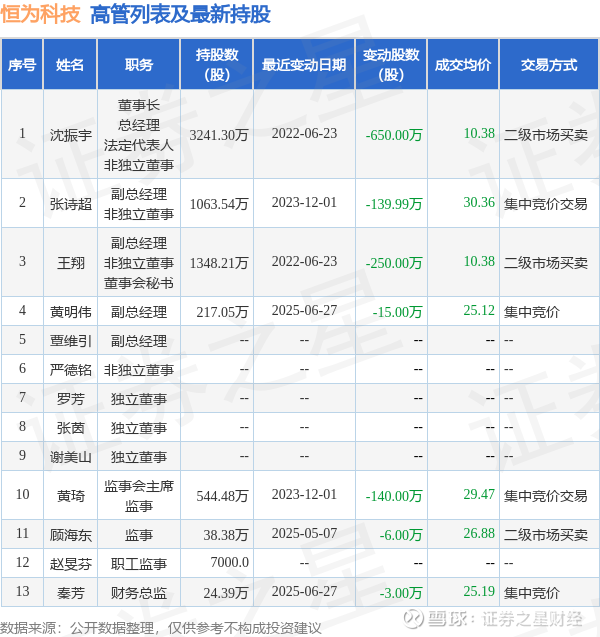Viewport: 600px width, 637px height.
Task: Click change amount -3.00万
Action: tap(401, 593)
